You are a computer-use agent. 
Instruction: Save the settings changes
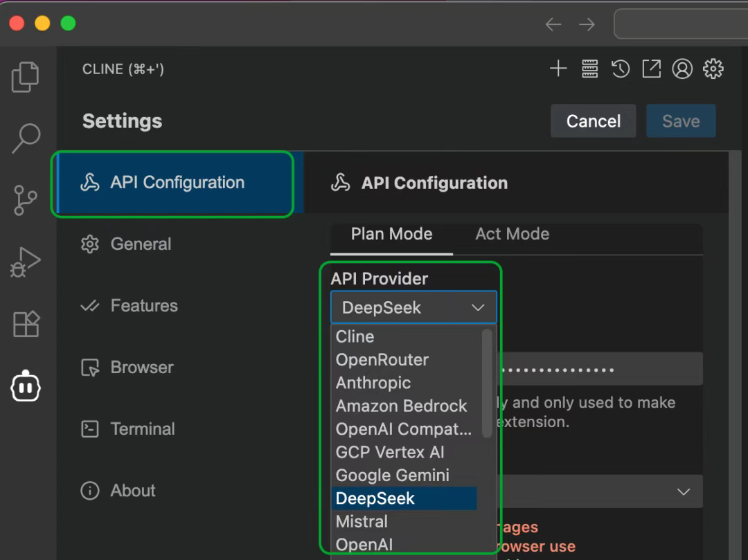pyautogui.click(x=681, y=121)
